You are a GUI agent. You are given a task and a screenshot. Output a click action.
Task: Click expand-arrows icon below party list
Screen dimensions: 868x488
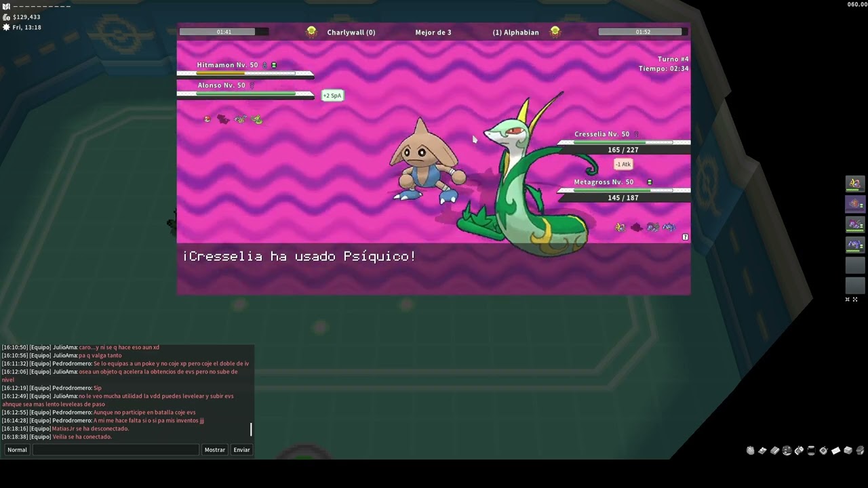[855, 300]
